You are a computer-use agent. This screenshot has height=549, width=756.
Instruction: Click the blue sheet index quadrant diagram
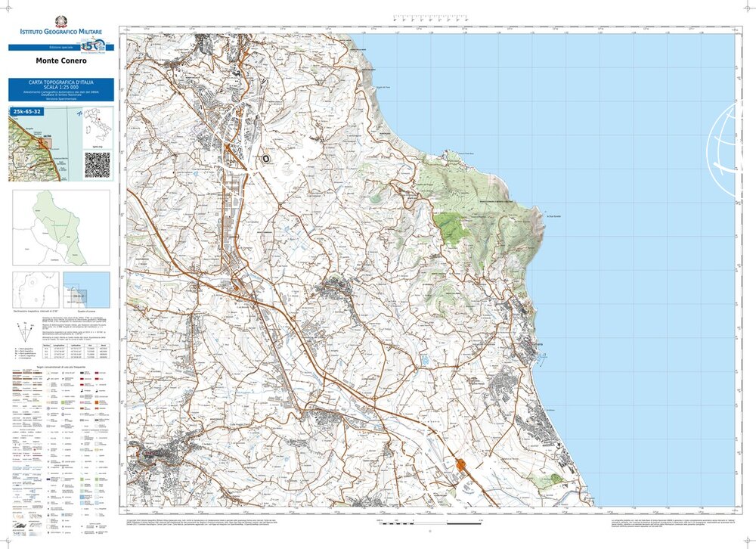click(x=85, y=290)
